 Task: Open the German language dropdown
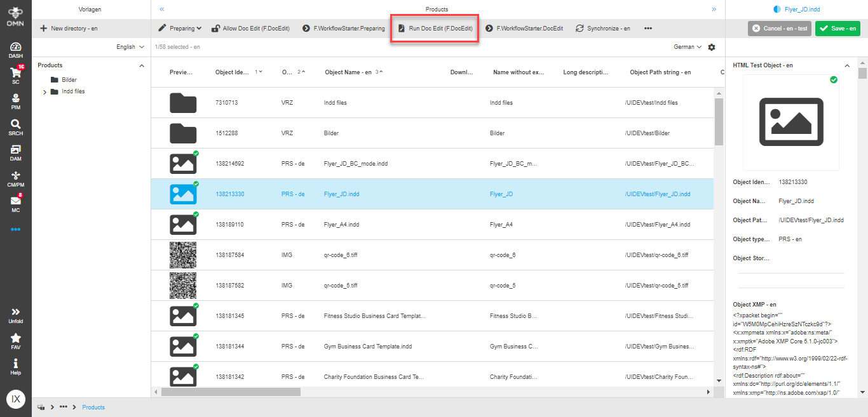(x=686, y=47)
